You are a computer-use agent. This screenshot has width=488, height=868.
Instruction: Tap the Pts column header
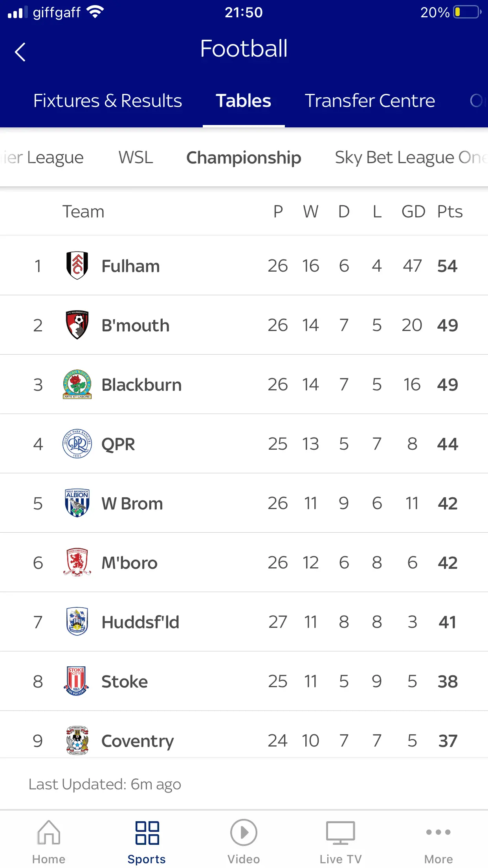click(449, 212)
